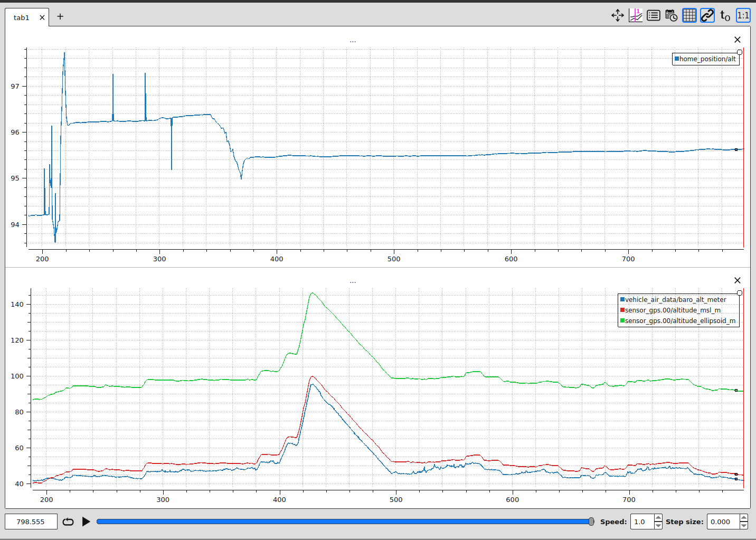Click the playback time slider handle
756x540 pixels.
591,522
